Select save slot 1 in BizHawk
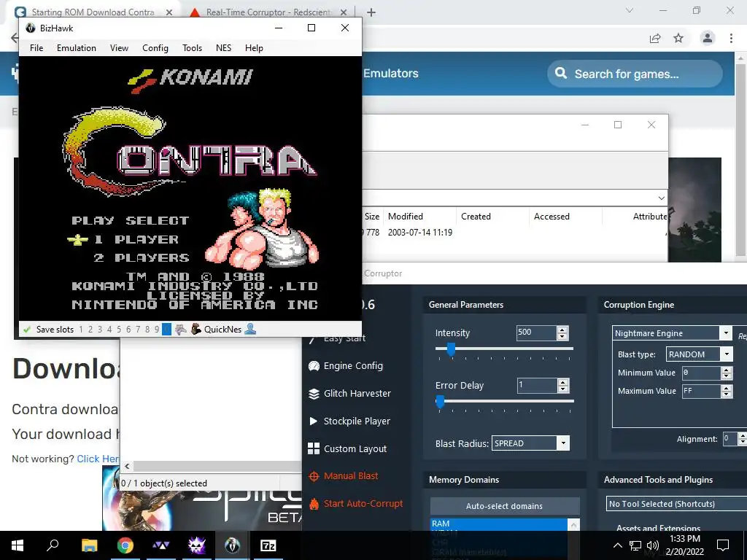The image size is (747, 560). point(81,329)
